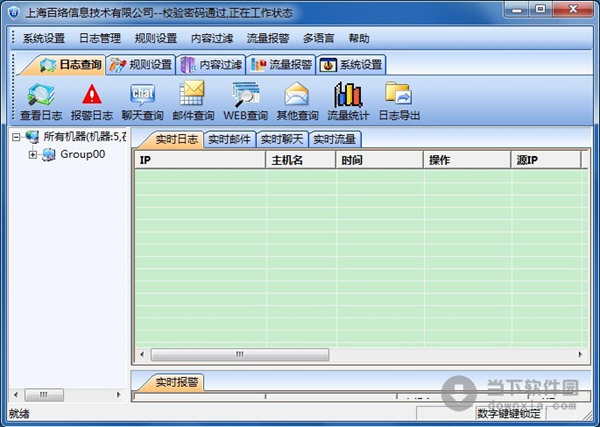Click tree panel scrollbar right arrow
Image resolution: width=600 pixels, height=427 pixels.
[119, 394]
